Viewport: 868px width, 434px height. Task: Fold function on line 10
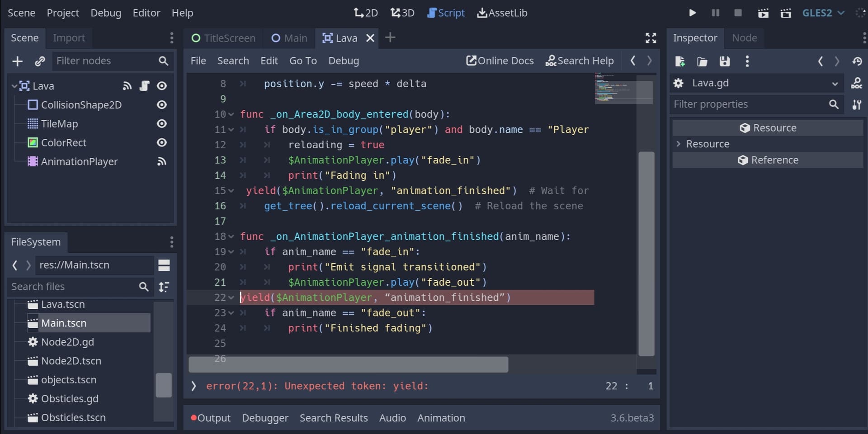pos(231,115)
